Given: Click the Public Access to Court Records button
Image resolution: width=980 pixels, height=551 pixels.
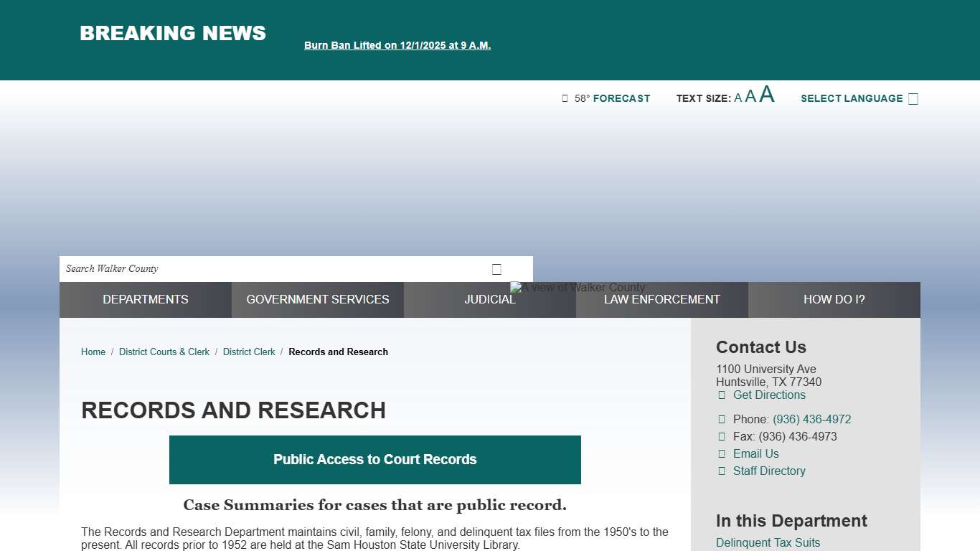Looking at the screenshot, I should [x=375, y=460].
